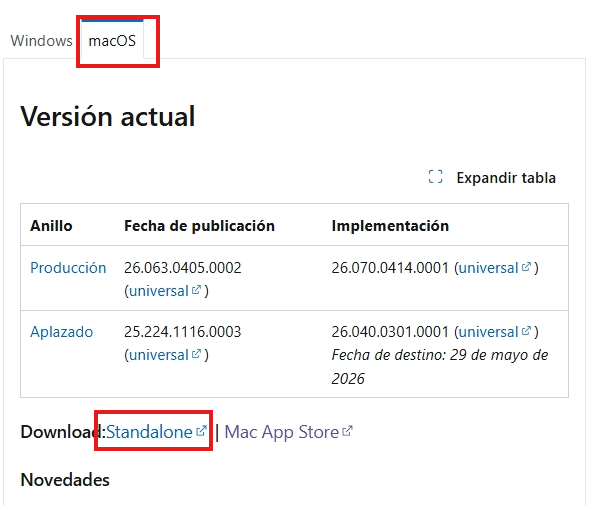Click the Novedades heading
The image size is (596, 506).
pos(65,480)
